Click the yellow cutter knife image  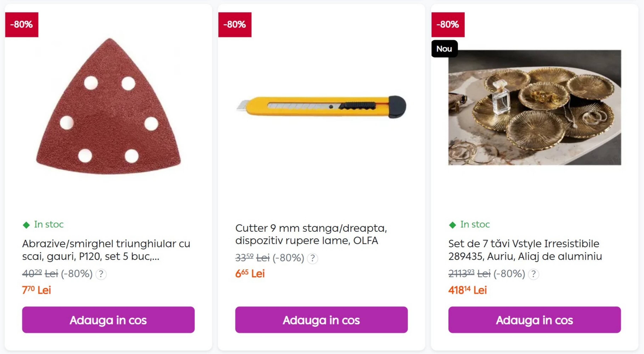pos(321,107)
